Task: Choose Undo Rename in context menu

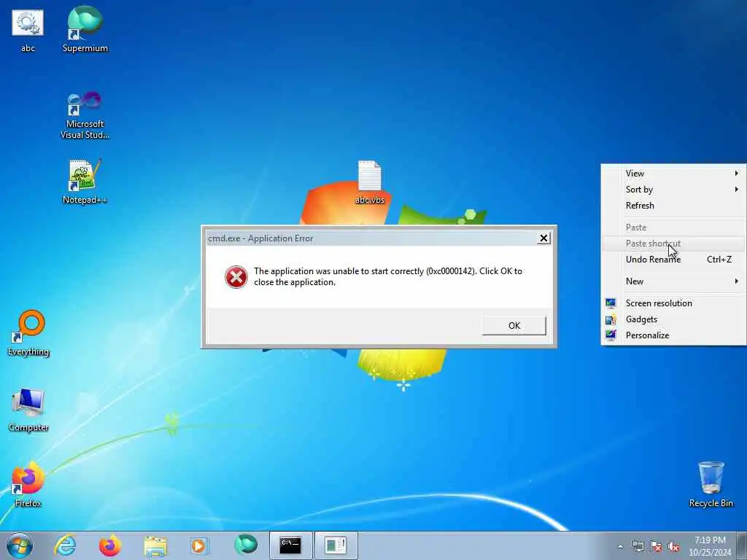Action: click(673, 260)
